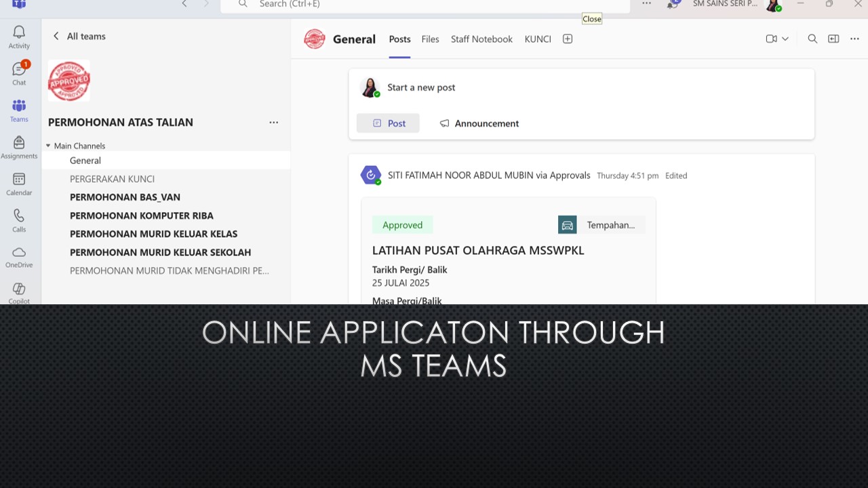This screenshot has width=868, height=488.
Task: Switch to the Files tab
Action: pos(430,39)
